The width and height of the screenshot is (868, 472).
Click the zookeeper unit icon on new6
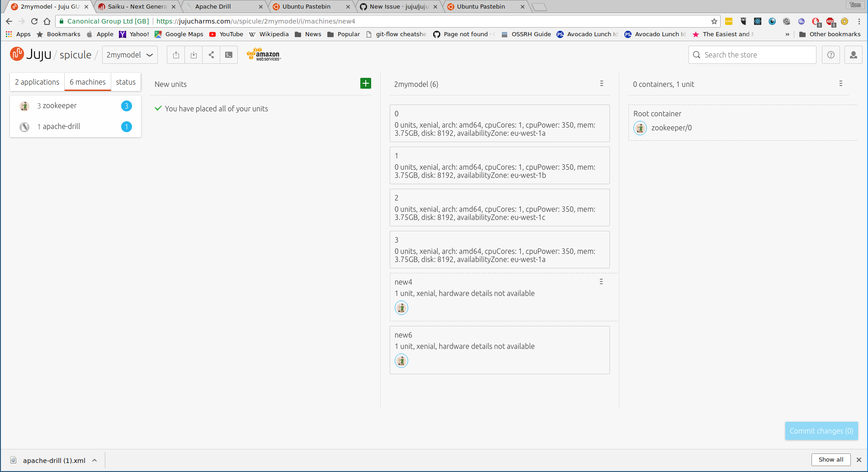point(401,361)
